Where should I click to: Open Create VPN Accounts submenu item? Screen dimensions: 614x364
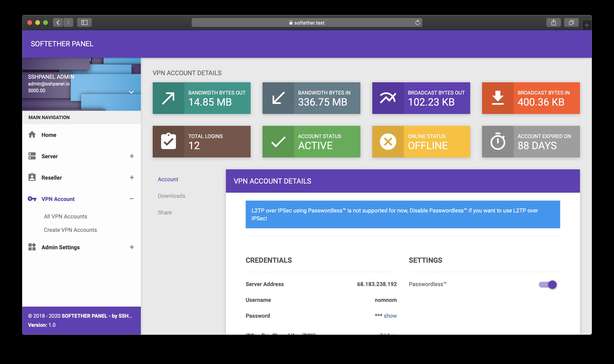(x=70, y=230)
